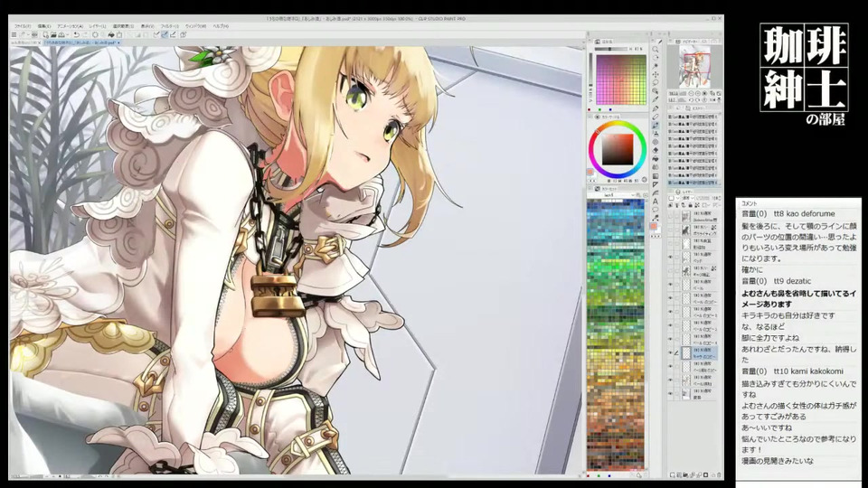
Task: Click the New document icon
Action: coord(46,34)
